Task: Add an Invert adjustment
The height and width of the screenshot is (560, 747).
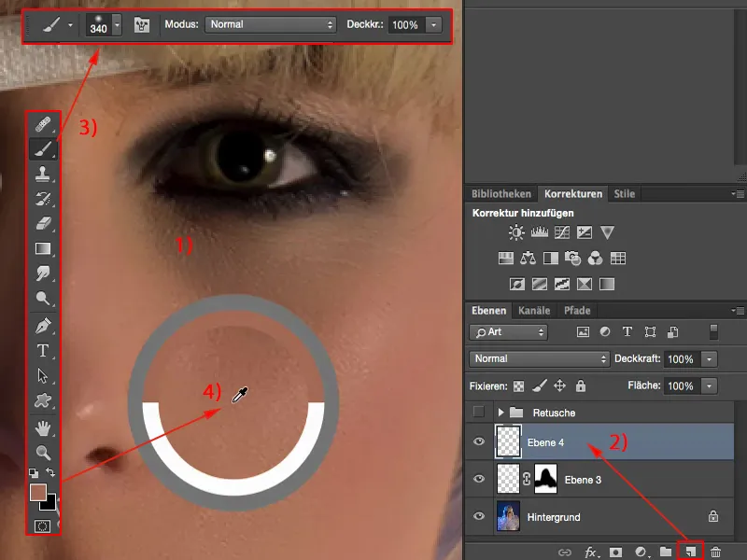Action: [x=517, y=285]
